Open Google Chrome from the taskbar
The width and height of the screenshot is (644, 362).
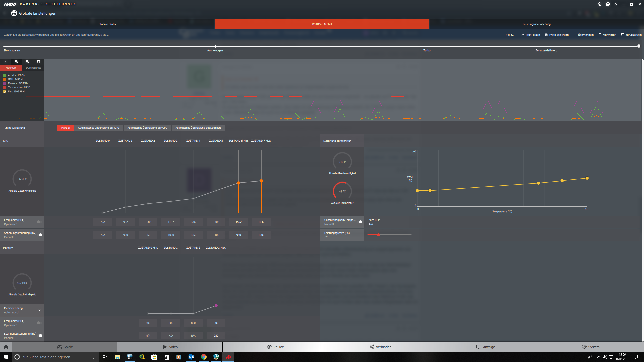[204, 357]
